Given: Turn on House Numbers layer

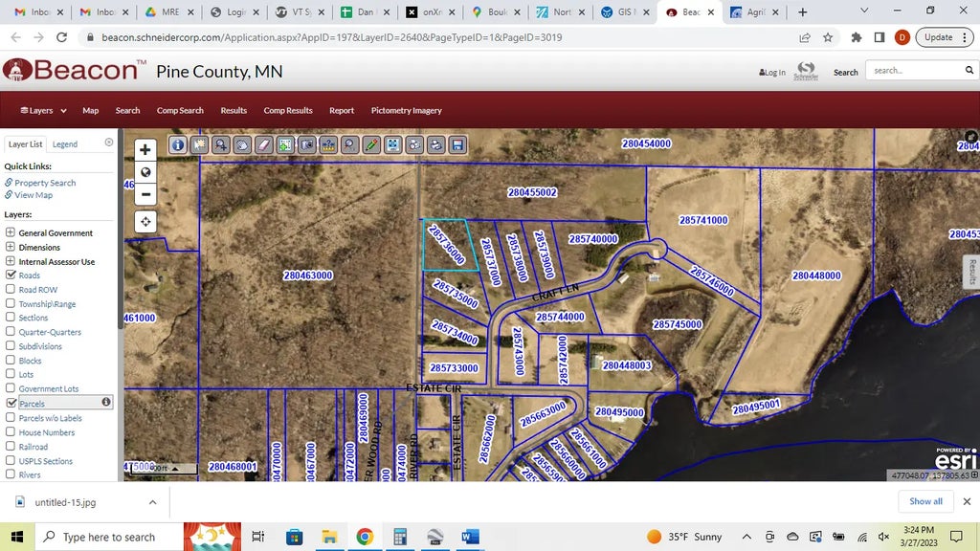Looking at the screenshot, I should (x=11, y=432).
